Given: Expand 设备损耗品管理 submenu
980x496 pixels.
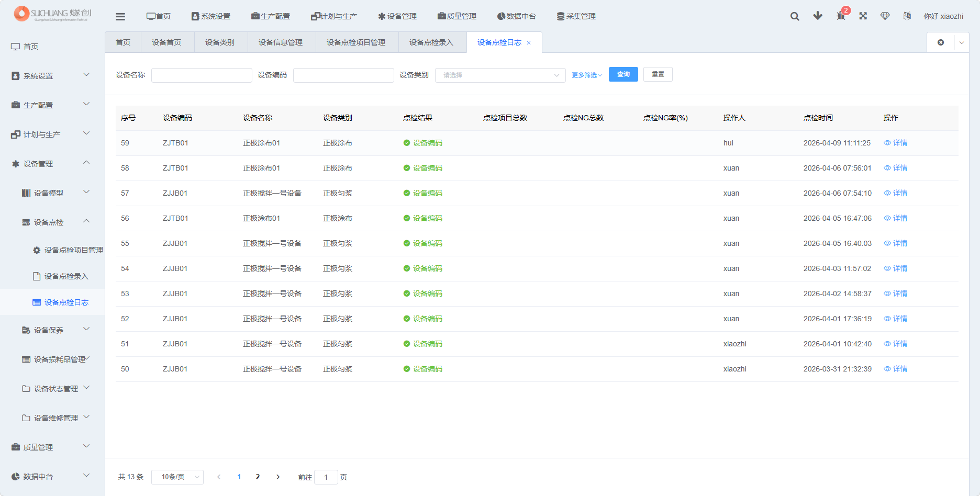Looking at the screenshot, I should pos(52,359).
